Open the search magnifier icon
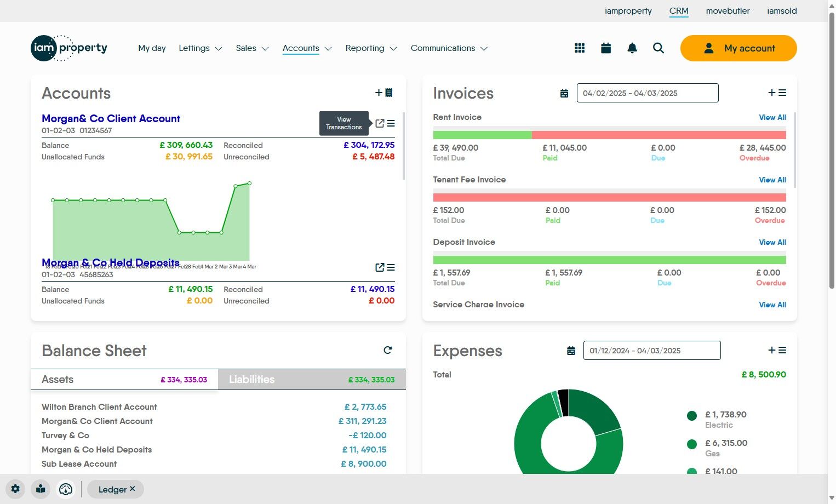This screenshot has width=836, height=504. tap(659, 48)
